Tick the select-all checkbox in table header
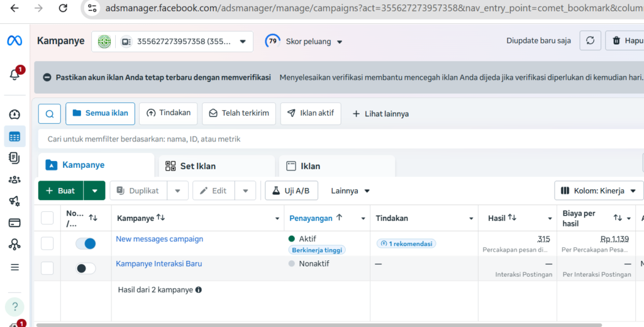644x327 pixels. [47, 218]
